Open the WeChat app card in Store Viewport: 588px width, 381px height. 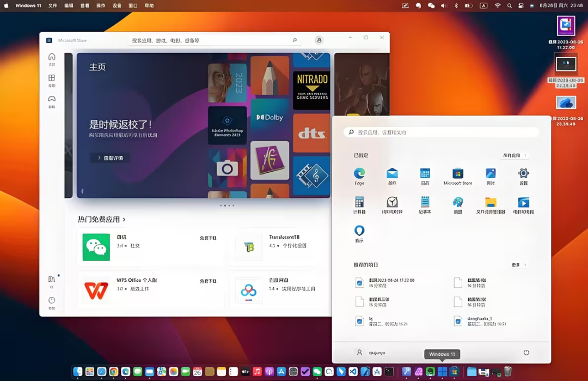pos(150,247)
